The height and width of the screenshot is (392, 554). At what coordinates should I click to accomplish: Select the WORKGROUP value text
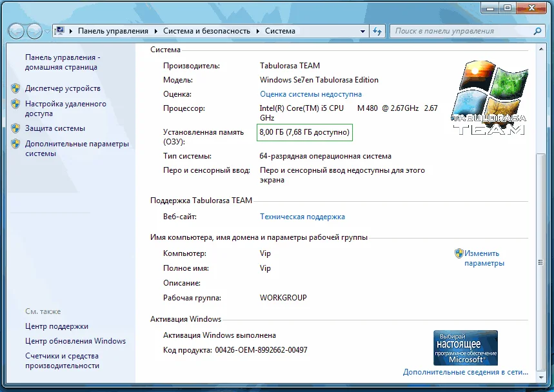(x=283, y=298)
